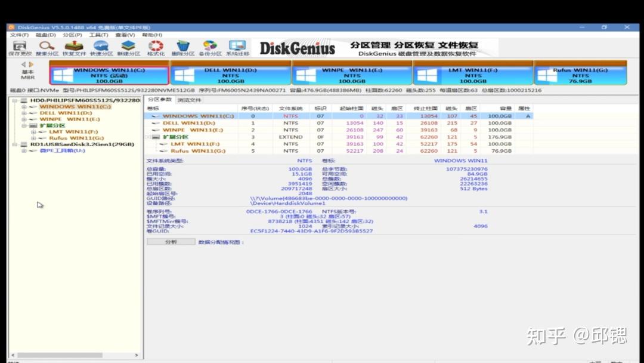
Task: Expand WINPE WIN11(E:) in the tree
Action: [x=24, y=119]
